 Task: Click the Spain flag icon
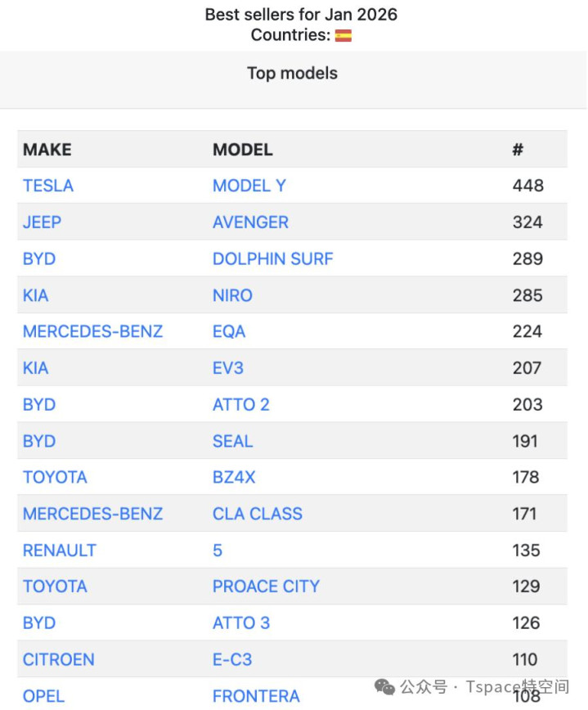tap(343, 35)
